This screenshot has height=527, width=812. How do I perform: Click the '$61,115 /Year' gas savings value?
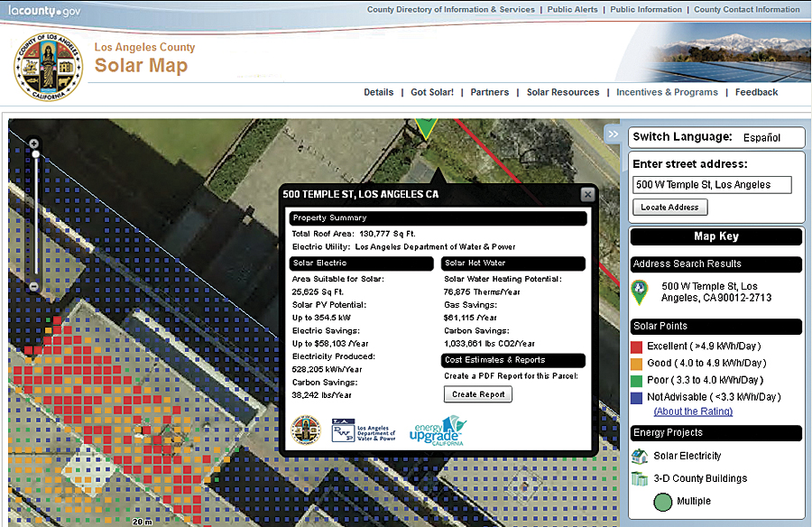click(470, 318)
